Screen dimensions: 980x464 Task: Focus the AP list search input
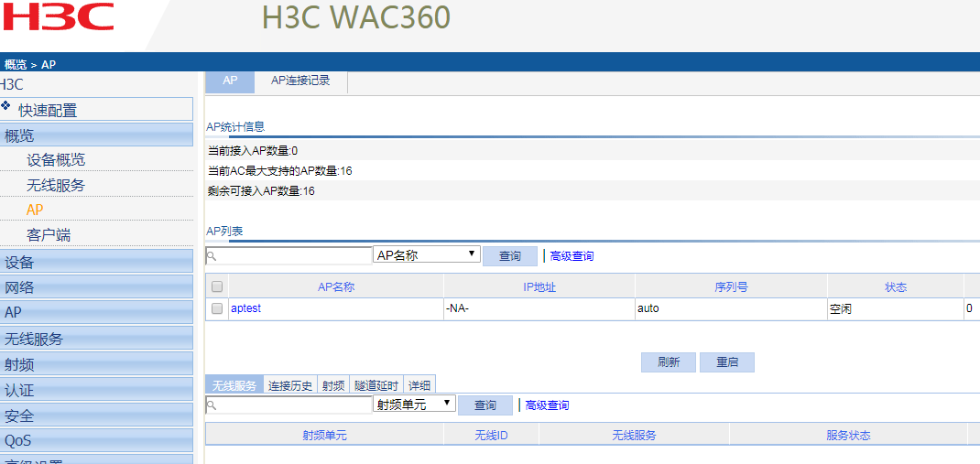(x=289, y=256)
